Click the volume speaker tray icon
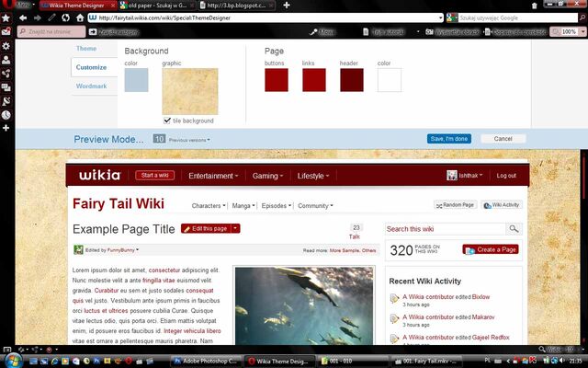This screenshot has width=588, height=368. click(562, 361)
